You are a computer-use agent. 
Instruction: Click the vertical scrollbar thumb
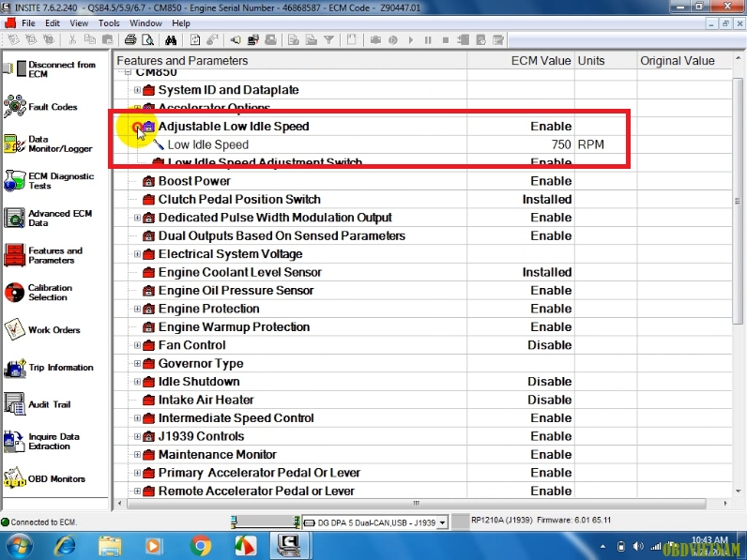(738, 201)
